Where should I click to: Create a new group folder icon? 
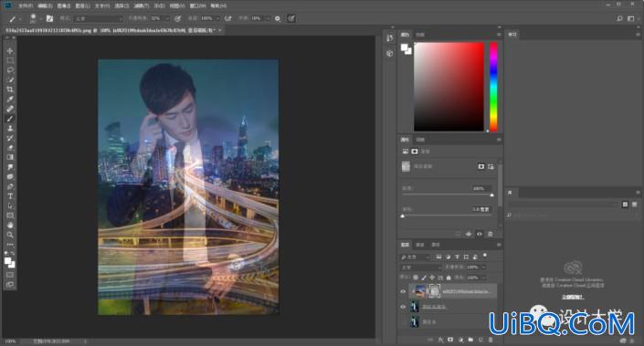click(x=470, y=340)
